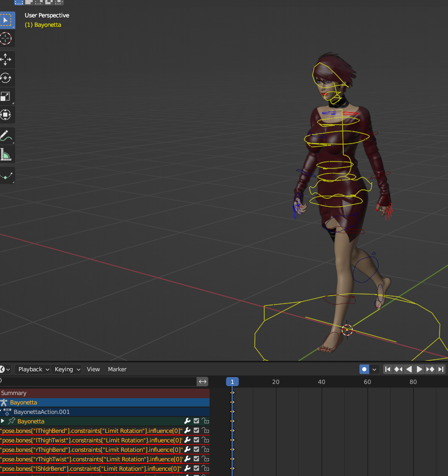Open the Keying popover
Screen dimensions: 448x476
pos(66,369)
